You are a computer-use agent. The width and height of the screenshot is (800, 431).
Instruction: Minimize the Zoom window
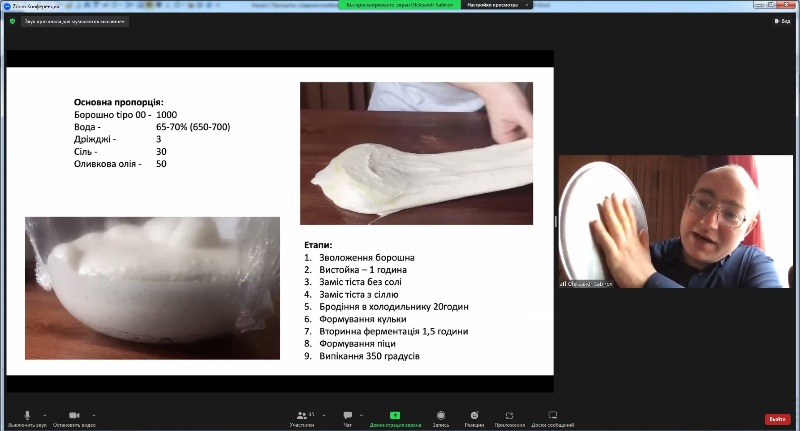760,5
